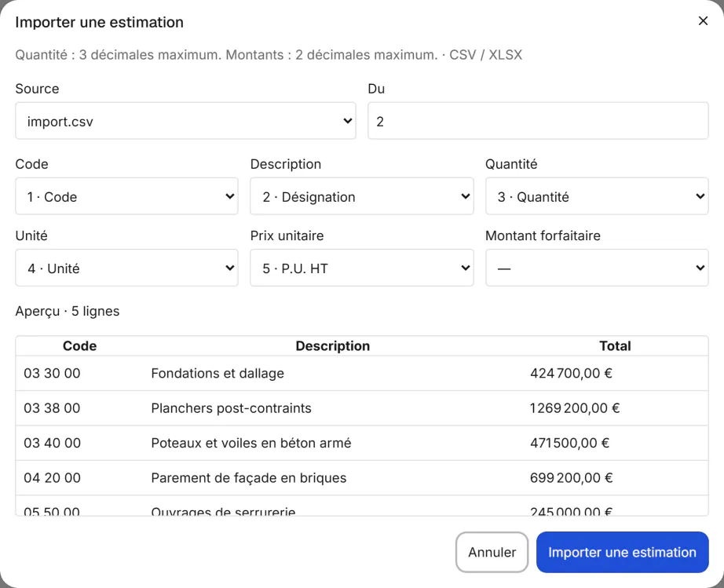The width and height of the screenshot is (724, 588).
Task: Click the Annuler button
Action: click(492, 552)
